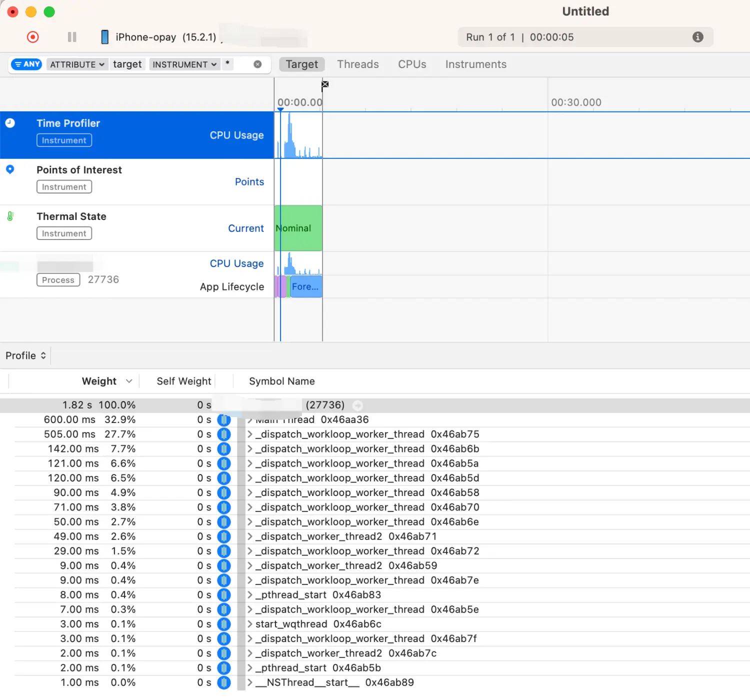Click the focus arrow beside process (27736)
The image size is (750, 700).
click(357, 405)
